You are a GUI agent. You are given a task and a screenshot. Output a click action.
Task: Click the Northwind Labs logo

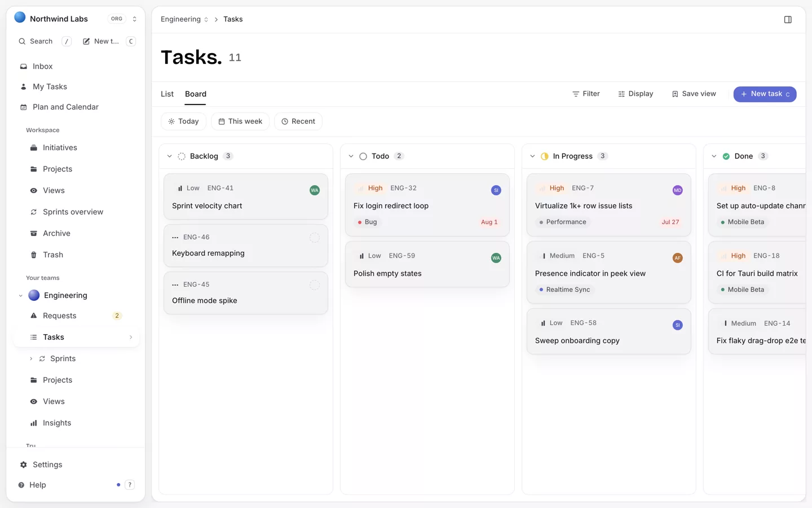(x=20, y=17)
